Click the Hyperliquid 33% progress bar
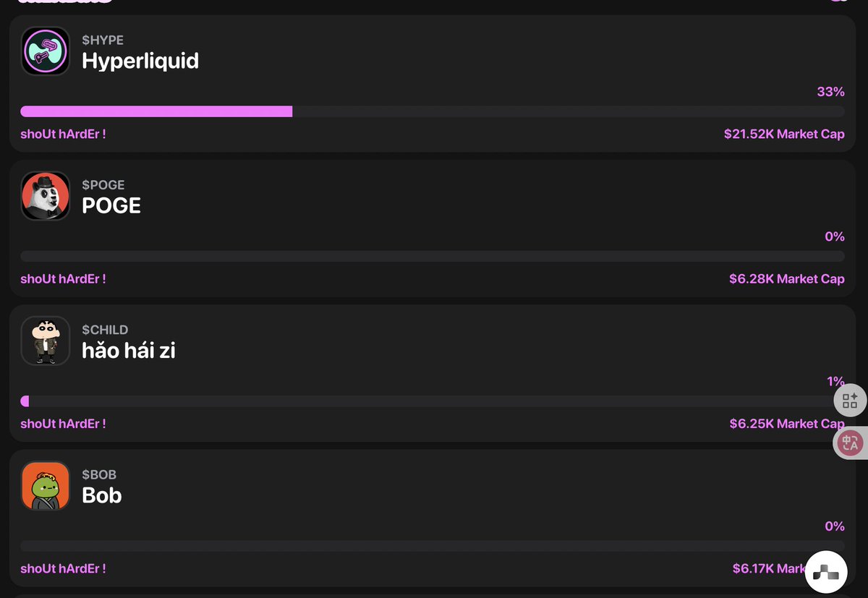The image size is (868, 598). (433, 111)
